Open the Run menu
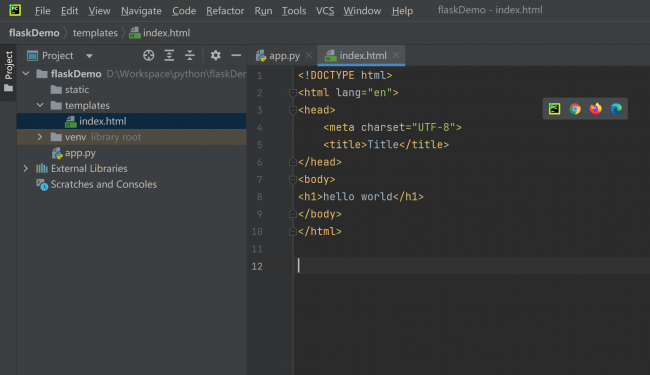 [263, 11]
